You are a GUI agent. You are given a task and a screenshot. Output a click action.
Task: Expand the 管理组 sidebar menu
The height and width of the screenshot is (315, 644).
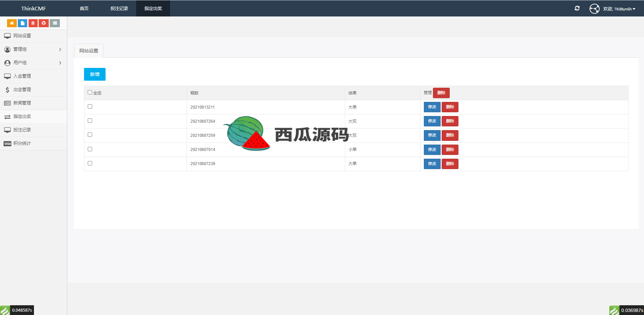33,49
